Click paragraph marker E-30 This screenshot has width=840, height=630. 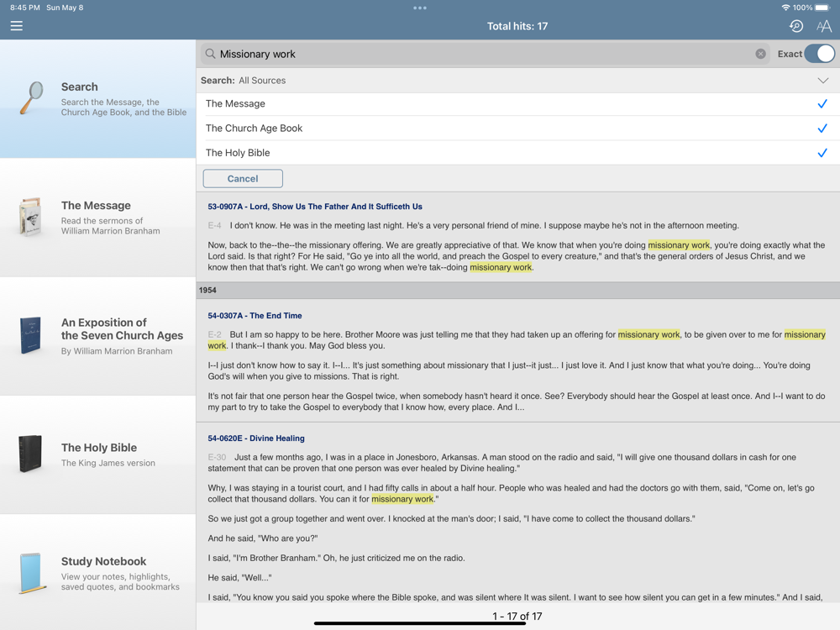(x=217, y=458)
